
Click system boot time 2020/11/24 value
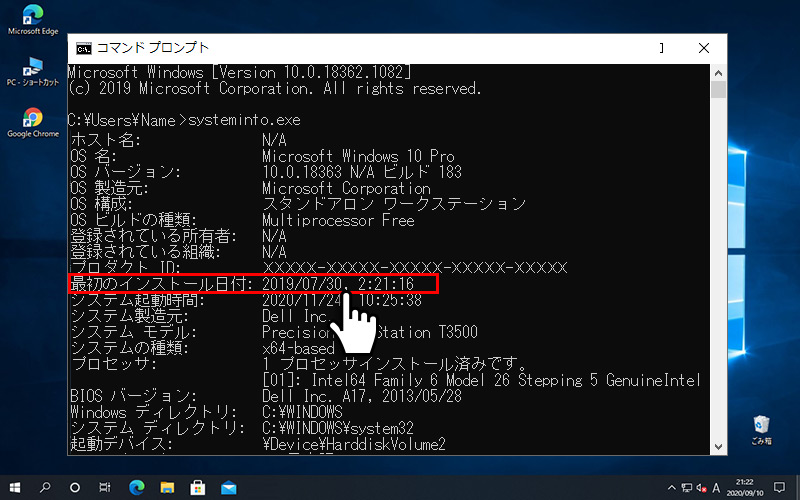(x=342, y=300)
